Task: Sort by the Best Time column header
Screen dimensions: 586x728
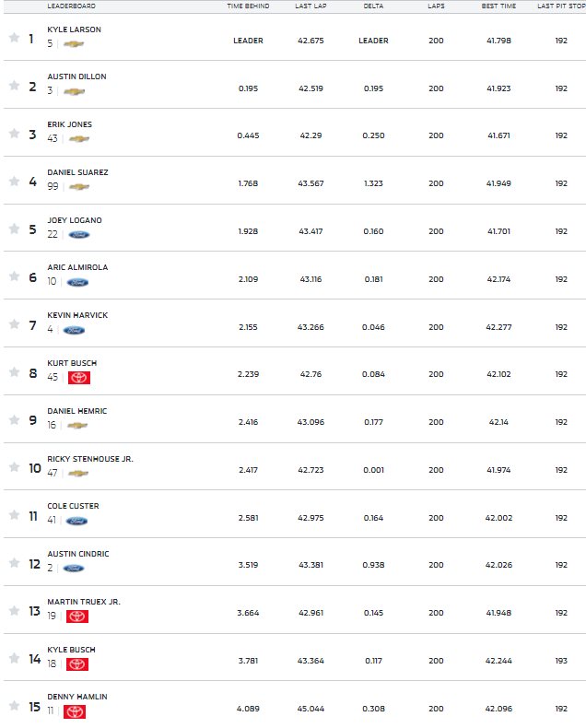Action: (498, 6)
